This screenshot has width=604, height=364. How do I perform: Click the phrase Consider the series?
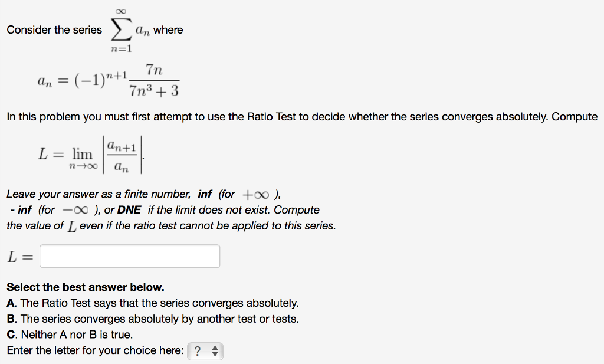click(54, 29)
